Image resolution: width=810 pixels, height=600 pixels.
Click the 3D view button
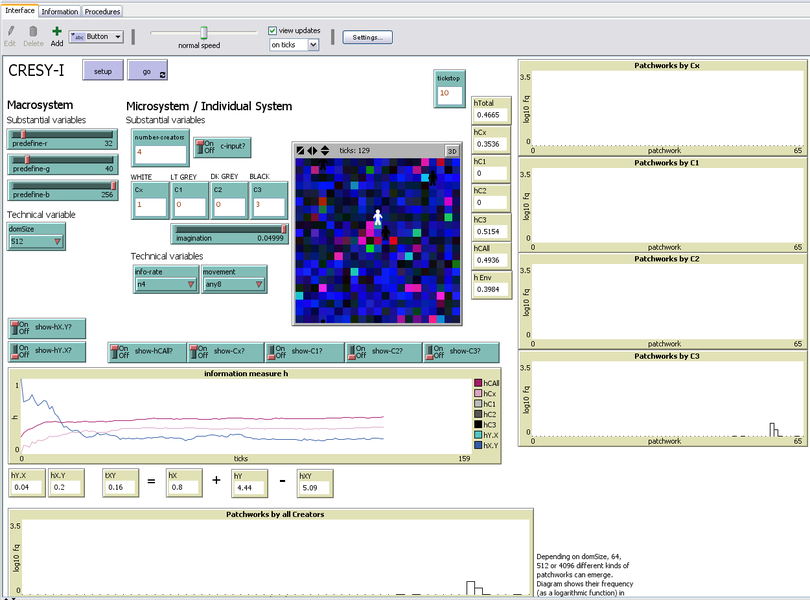(452, 151)
